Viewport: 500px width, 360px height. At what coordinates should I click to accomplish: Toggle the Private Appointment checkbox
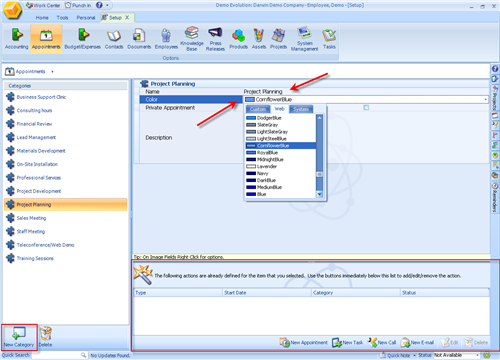click(366, 108)
